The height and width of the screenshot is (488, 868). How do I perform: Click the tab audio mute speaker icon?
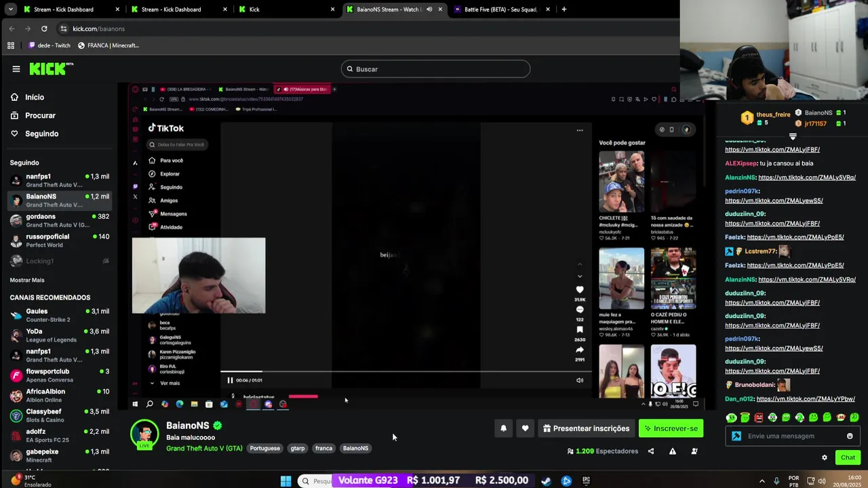click(x=429, y=9)
